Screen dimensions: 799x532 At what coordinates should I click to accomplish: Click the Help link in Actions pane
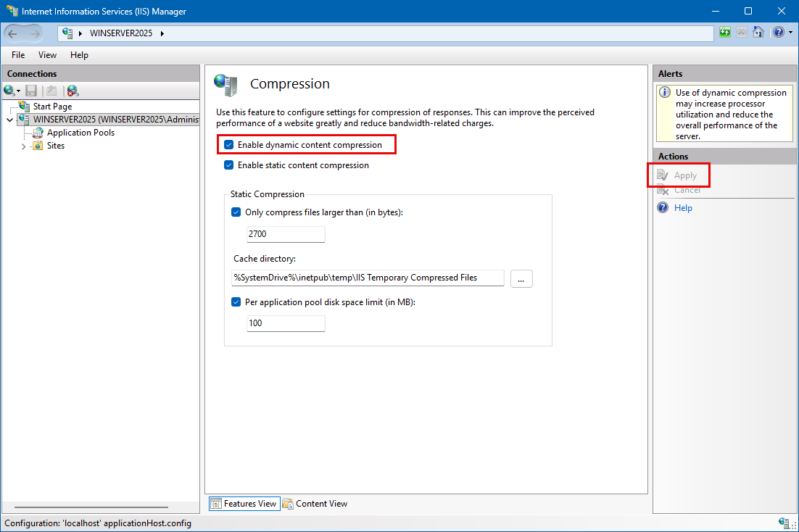click(683, 208)
